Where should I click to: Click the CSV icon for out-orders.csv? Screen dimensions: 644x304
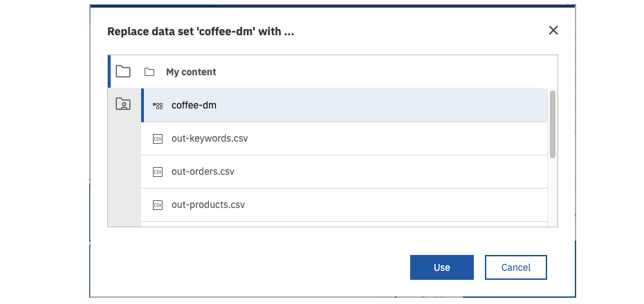point(158,172)
